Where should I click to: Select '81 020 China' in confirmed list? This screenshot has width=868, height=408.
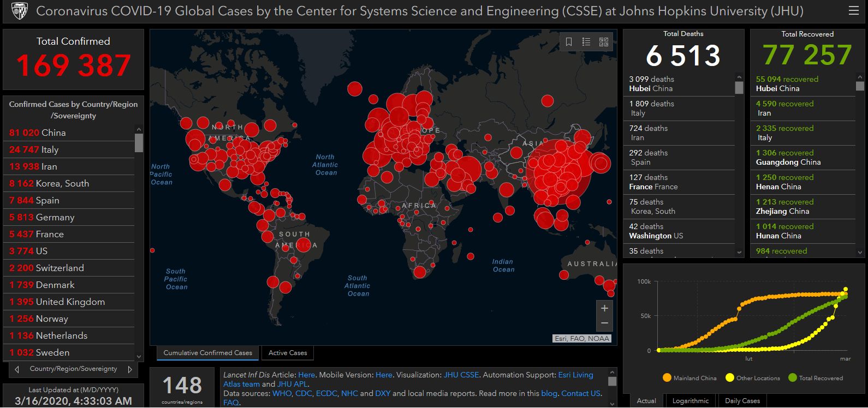pyautogui.click(x=69, y=133)
